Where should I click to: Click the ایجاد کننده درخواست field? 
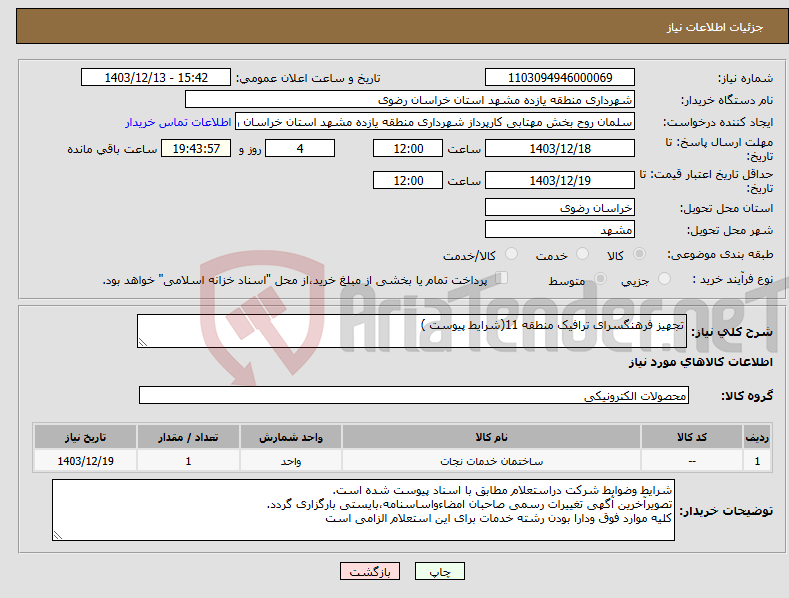click(x=435, y=122)
